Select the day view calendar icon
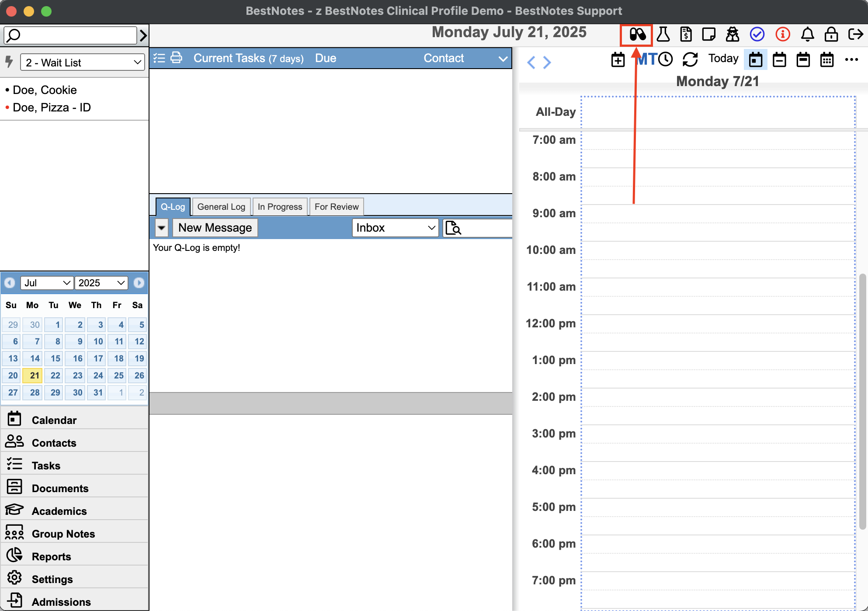The image size is (868, 611). click(x=756, y=59)
